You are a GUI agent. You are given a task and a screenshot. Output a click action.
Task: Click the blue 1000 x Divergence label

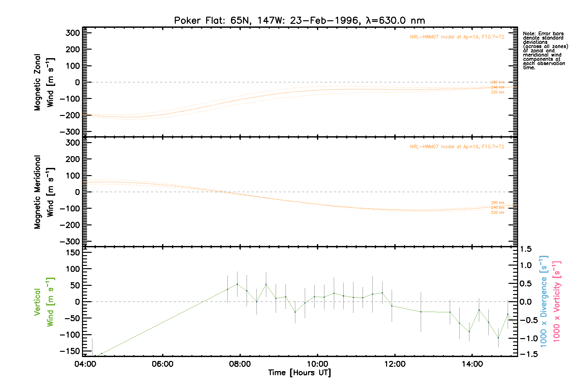pos(543,301)
